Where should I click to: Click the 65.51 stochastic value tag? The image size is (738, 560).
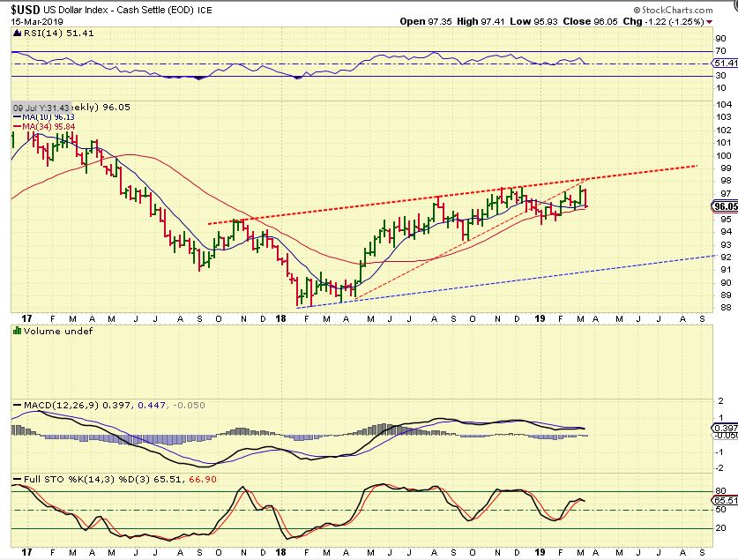click(725, 498)
